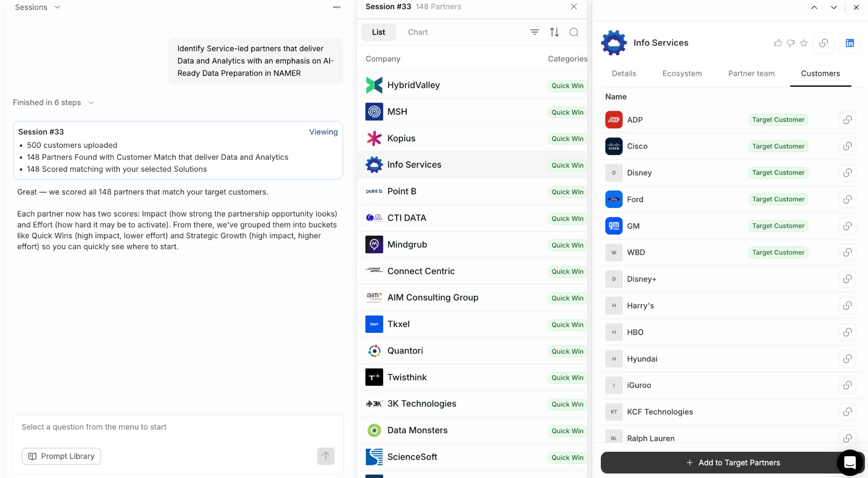Click the KCF Technologies customer row
868x478 pixels.
coord(731,412)
